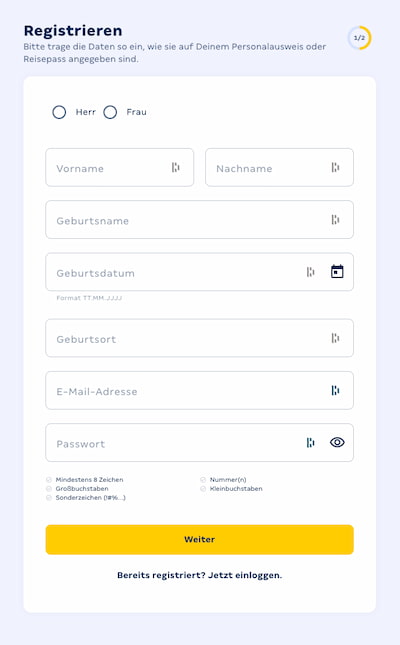
Task: Click autofill icon in Geburtsname field
Action: 335,220
